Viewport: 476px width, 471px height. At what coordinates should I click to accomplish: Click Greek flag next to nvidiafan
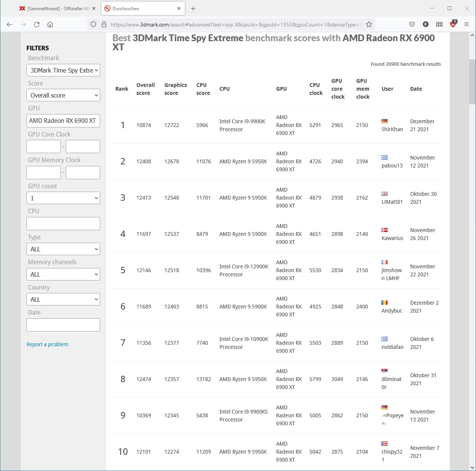385,339
